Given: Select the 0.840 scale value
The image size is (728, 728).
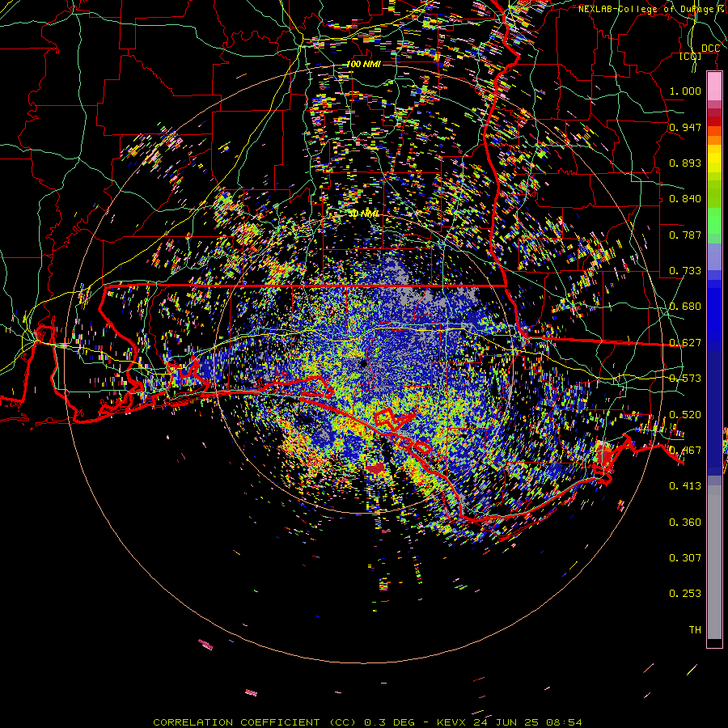Looking at the screenshot, I should pyautogui.click(x=685, y=198).
